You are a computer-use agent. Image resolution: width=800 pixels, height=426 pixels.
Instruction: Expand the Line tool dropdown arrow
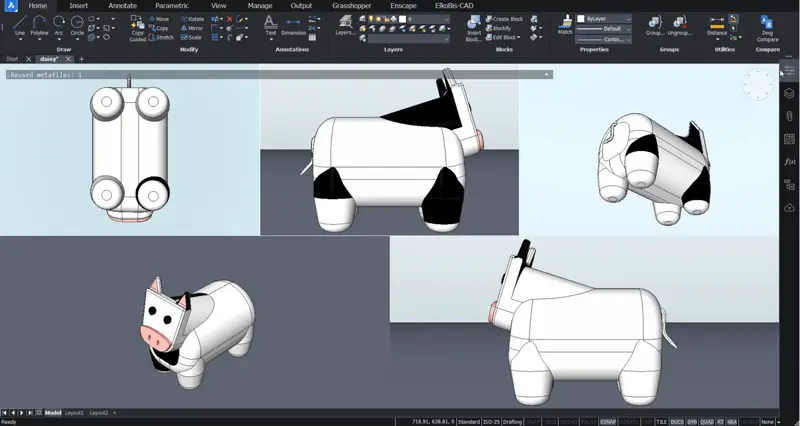[19, 39]
